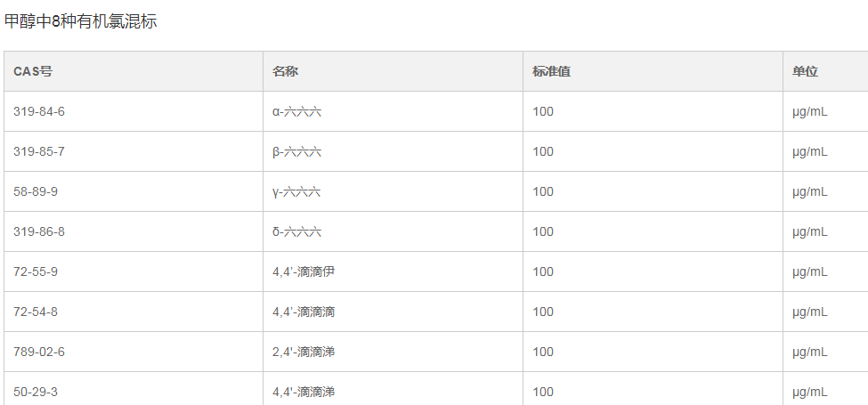Select the γ-六六六 name cell
The width and height of the screenshot is (868, 405).
tap(296, 191)
